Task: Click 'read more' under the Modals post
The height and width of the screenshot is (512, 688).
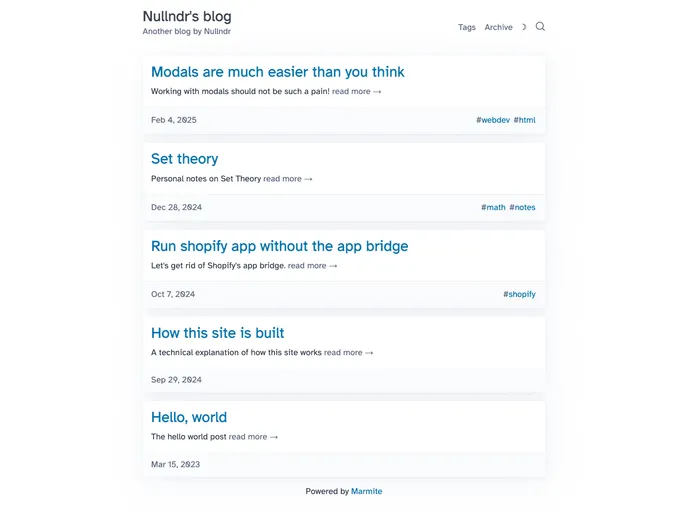Action: click(356, 92)
